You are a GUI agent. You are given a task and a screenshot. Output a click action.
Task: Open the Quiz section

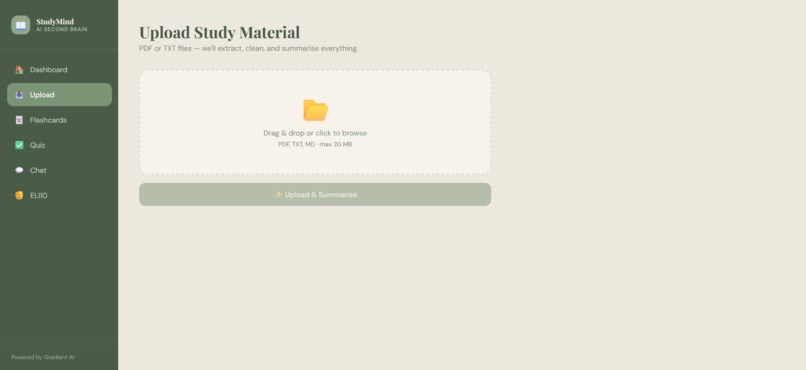pos(59,145)
